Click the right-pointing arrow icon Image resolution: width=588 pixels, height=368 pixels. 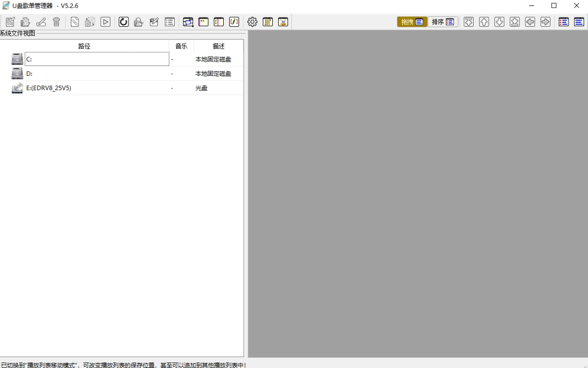(x=545, y=22)
